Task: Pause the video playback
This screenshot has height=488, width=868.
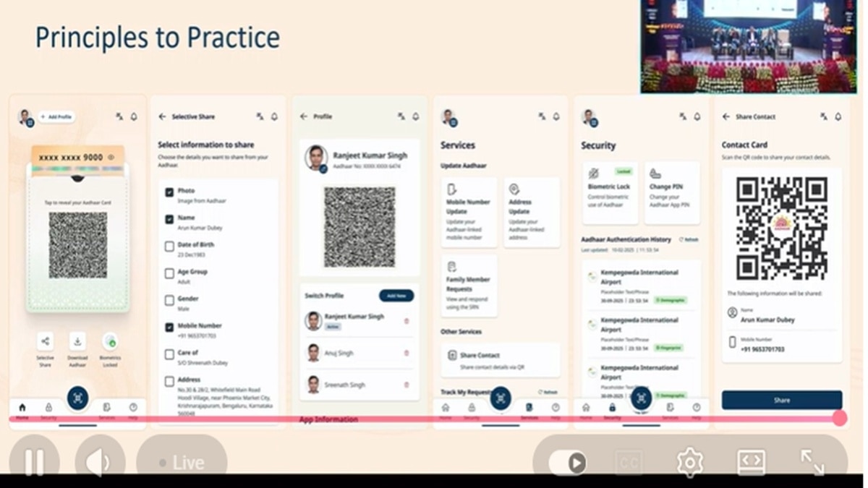Action: [34, 461]
